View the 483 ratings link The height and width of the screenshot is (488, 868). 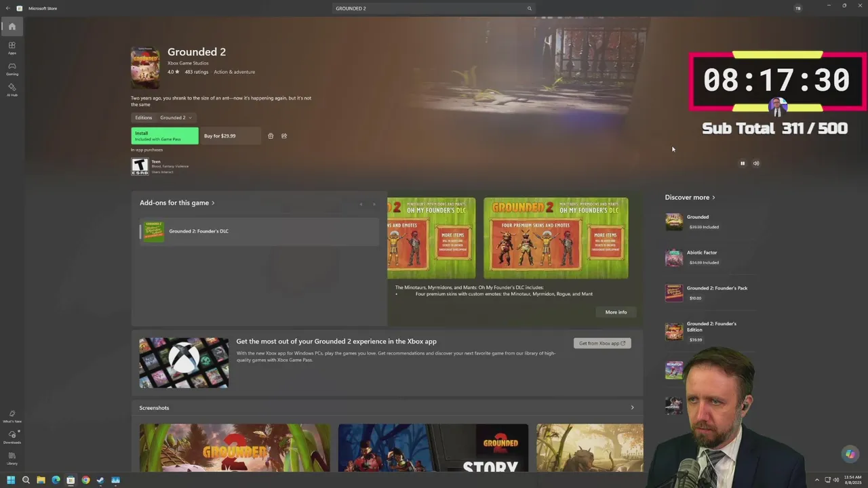[x=197, y=72]
